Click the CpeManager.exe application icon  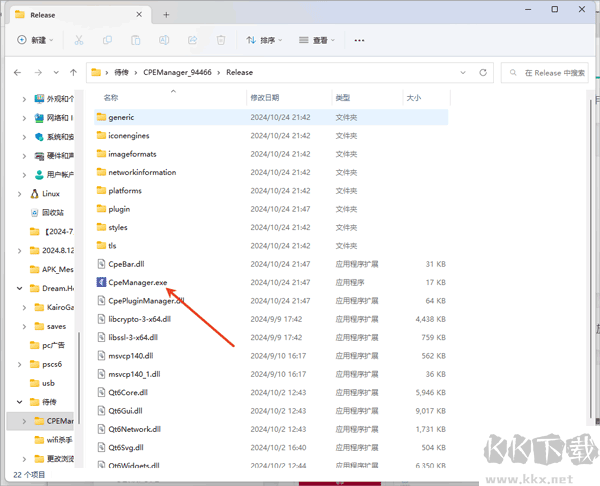(100, 282)
